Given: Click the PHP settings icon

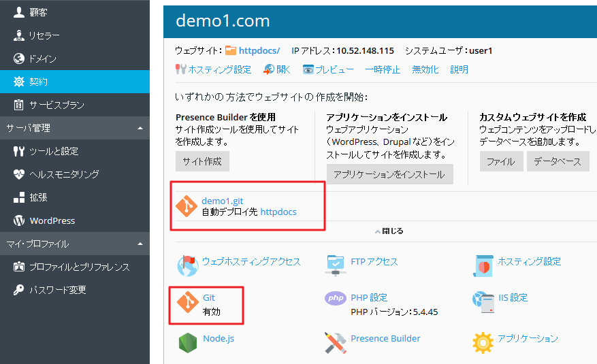Looking at the screenshot, I should coord(336,299).
